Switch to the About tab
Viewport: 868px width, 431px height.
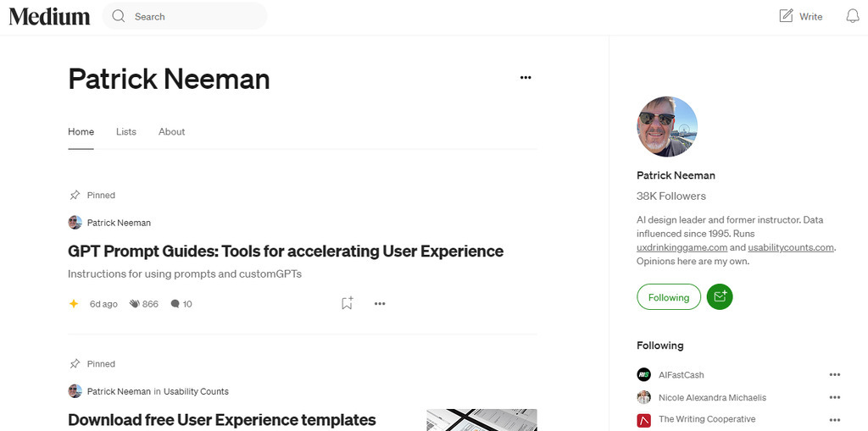point(171,132)
